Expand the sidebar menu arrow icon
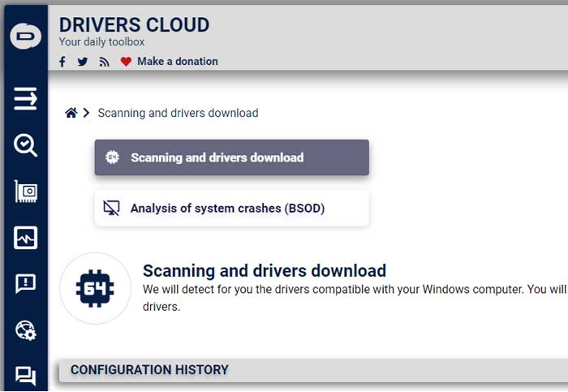 point(25,98)
